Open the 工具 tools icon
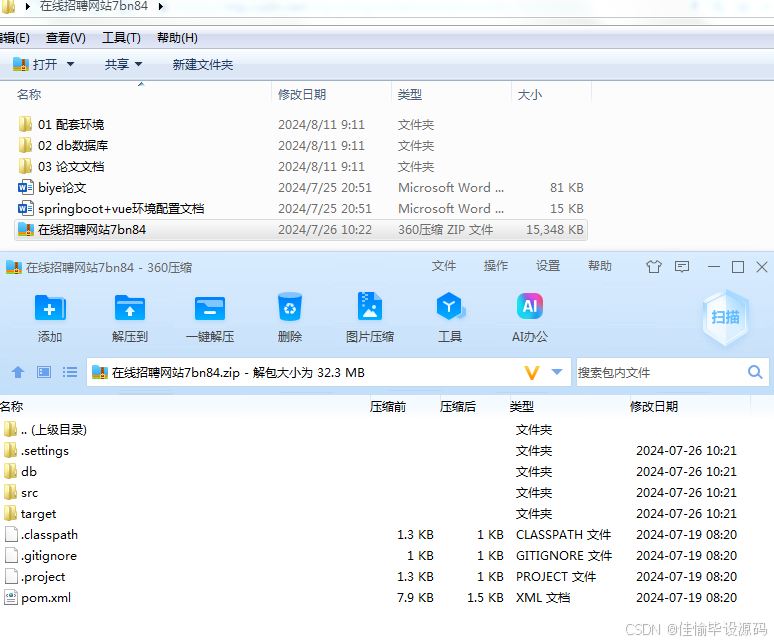 point(450,306)
